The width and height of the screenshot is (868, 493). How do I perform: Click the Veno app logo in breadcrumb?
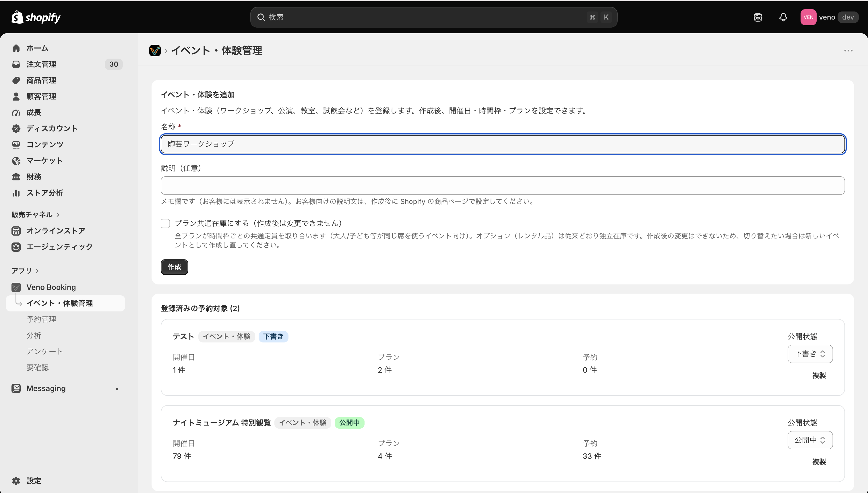tap(155, 51)
